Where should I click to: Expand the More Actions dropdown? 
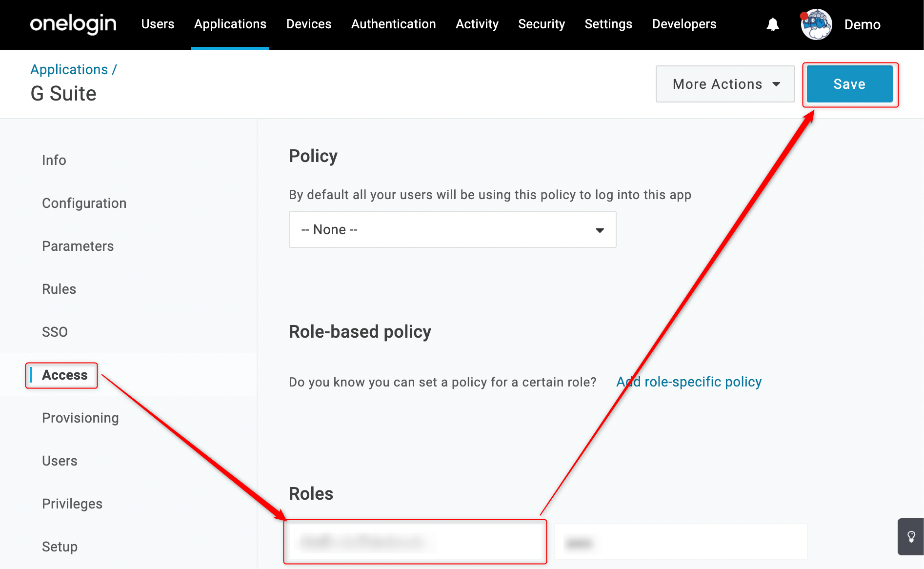(x=725, y=84)
